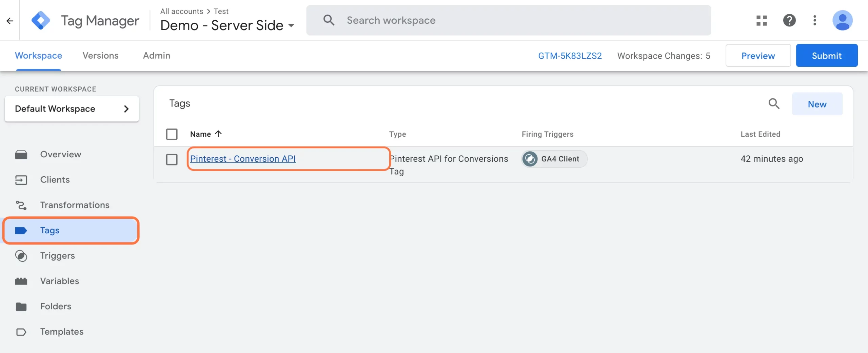Tick the select-all tags checkbox
This screenshot has height=353, width=868.
point(172,134)
